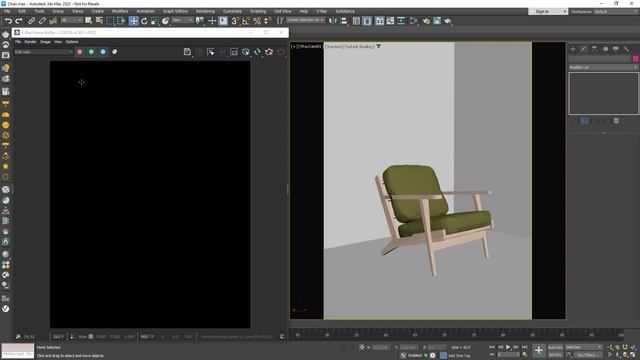Image resolution: width=640 pixels, height=360 pixels.
Task: Toggle the Window/Crossing selection icon
Action: tap(121, 21)
